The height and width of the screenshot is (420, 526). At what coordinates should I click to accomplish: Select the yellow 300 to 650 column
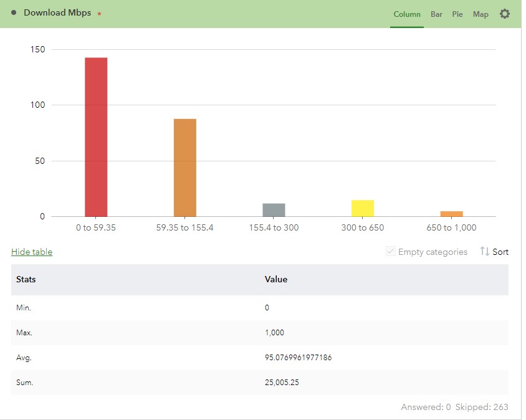point(363,208)
